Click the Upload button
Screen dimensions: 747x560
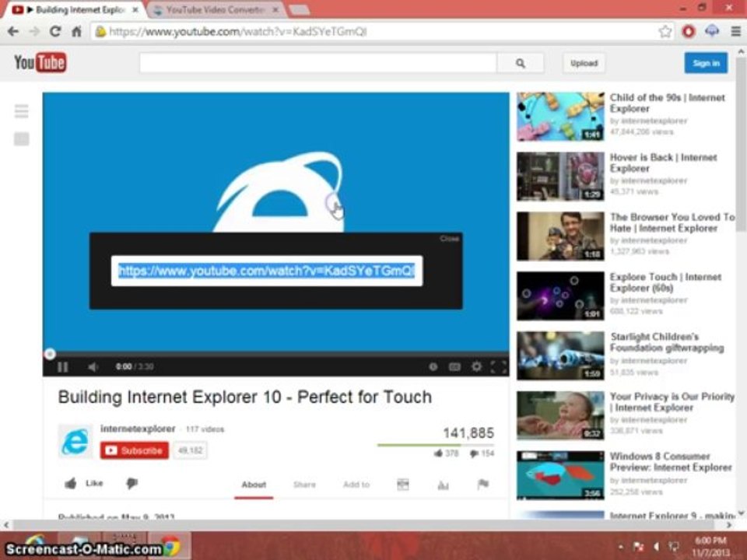(x=584, y=63)
